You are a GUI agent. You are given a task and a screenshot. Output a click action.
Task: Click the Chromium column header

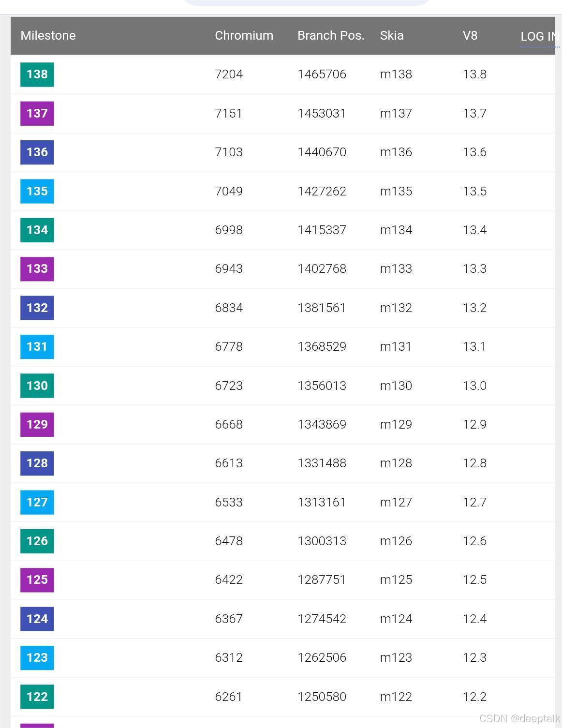coord(244,35)
